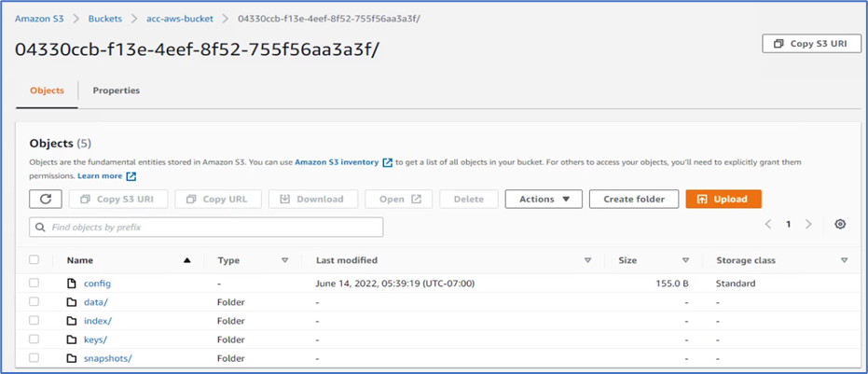
Task: Click the Name column header
Action: coord(80,260)
